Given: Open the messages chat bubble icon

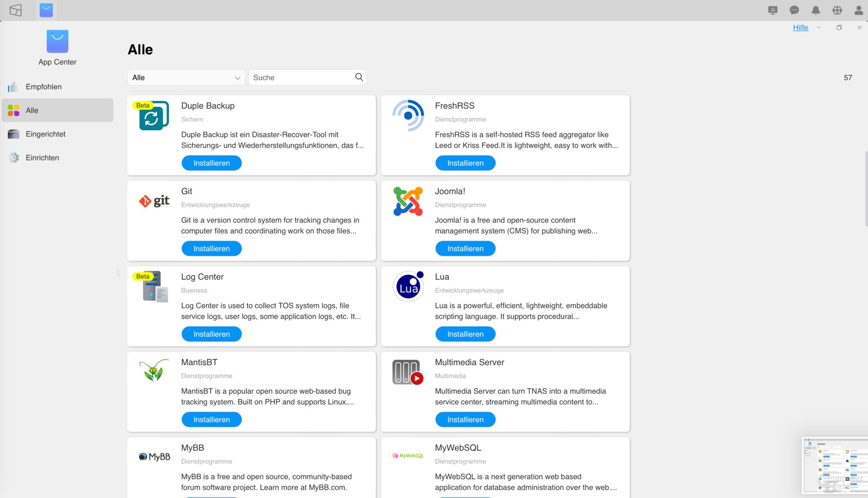Looking at the screenshot, I should (794, 10).
